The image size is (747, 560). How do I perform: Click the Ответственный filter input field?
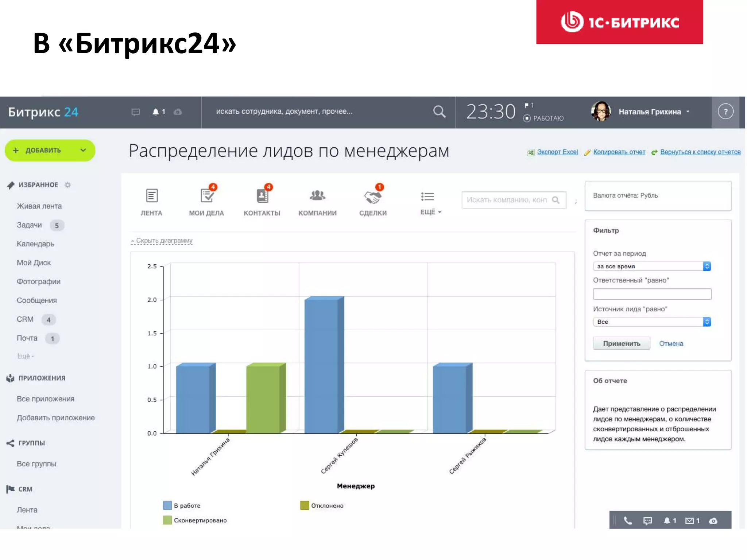[x=652, y=294]
